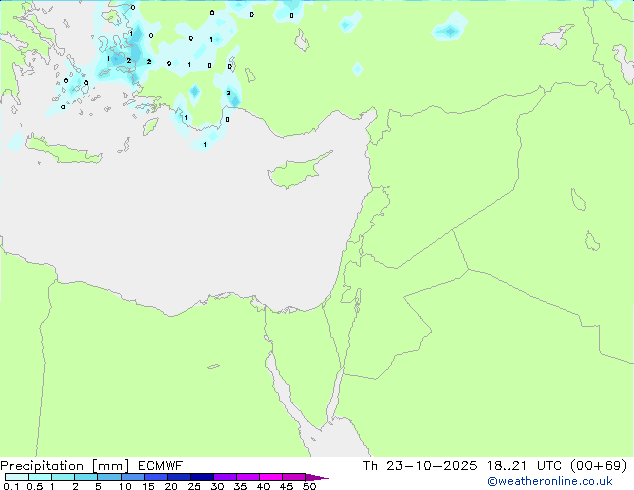This screenshot has width=634, height=490.
Task: Select the 2–5 mm legend swatch
Action: 86,477
